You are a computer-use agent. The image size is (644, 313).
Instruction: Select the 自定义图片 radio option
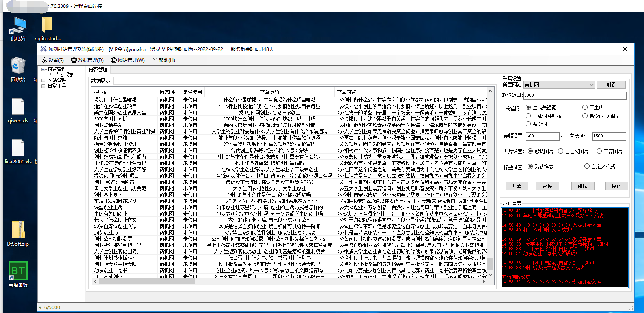pos(573,151)
